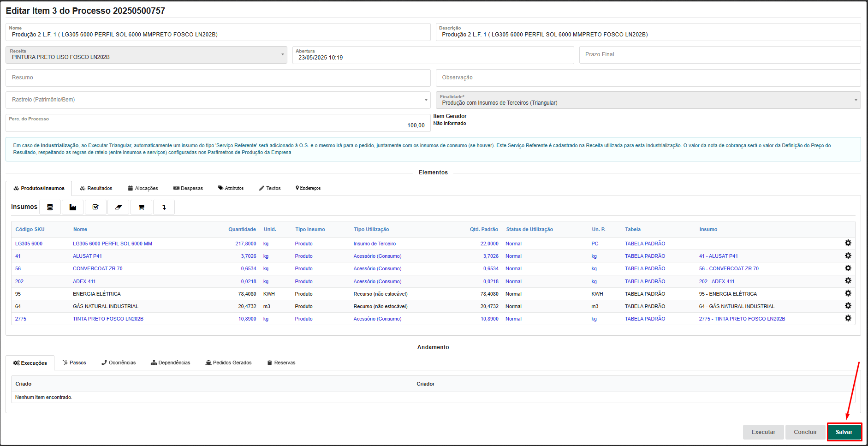868x446 pixels.
Task: Focus the Prazo Final field
Action: click(x=719, y=55)
